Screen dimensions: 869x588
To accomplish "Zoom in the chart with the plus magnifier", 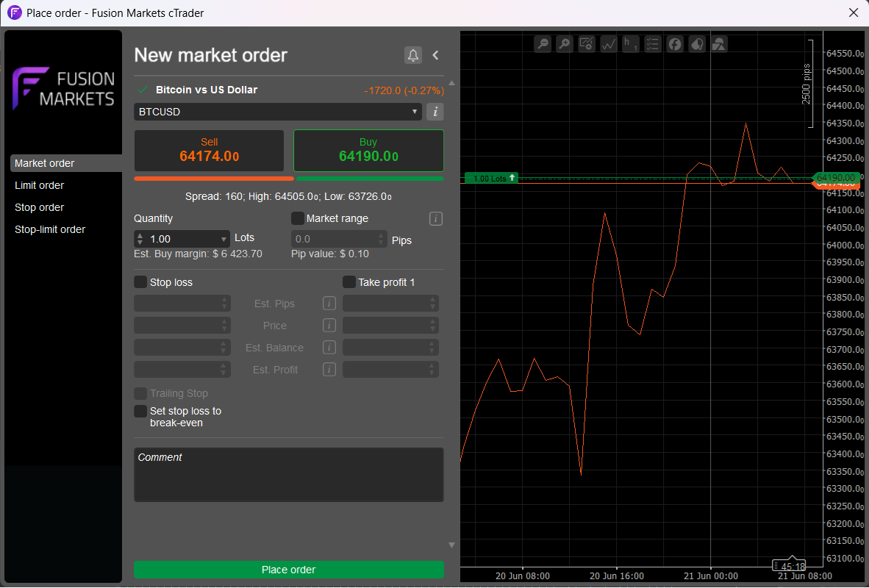I will coord(565,44).
